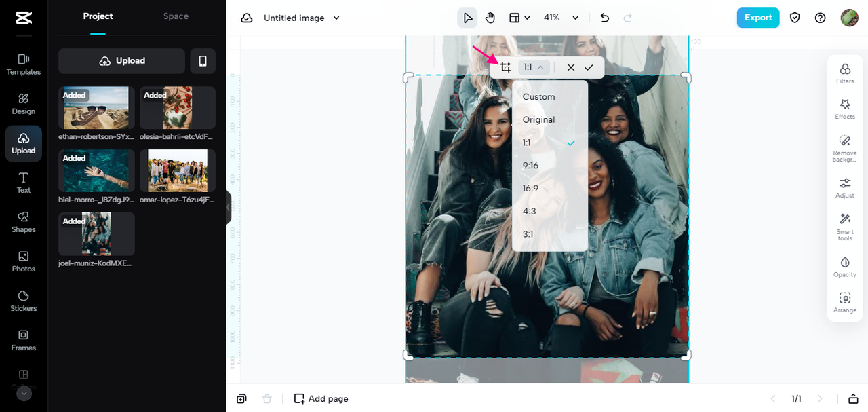Select the ethan-robertson beach thumbnail
This screenshot has height=412, width=868.
coord(96,107)
